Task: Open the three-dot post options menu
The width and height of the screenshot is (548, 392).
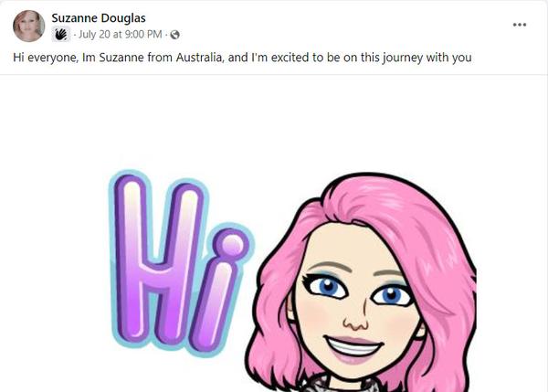Action: (520, 25)
